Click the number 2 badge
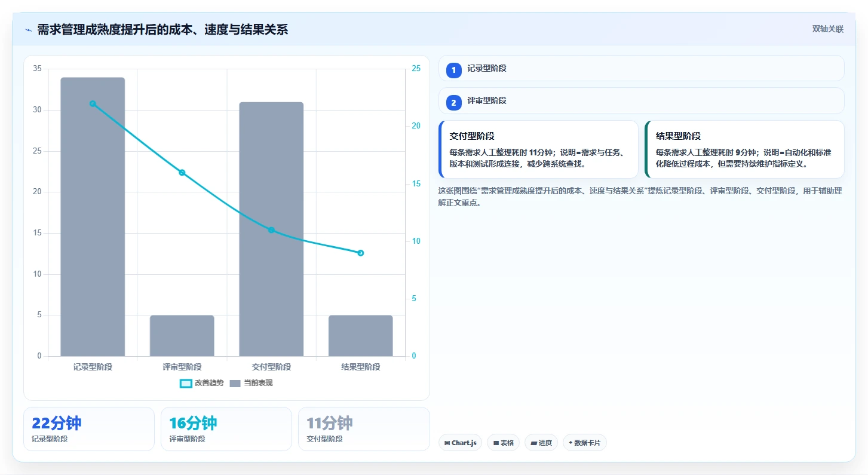The width and height of the screenshot is (868, 475). pyautogui.click(x=453, y=103)
